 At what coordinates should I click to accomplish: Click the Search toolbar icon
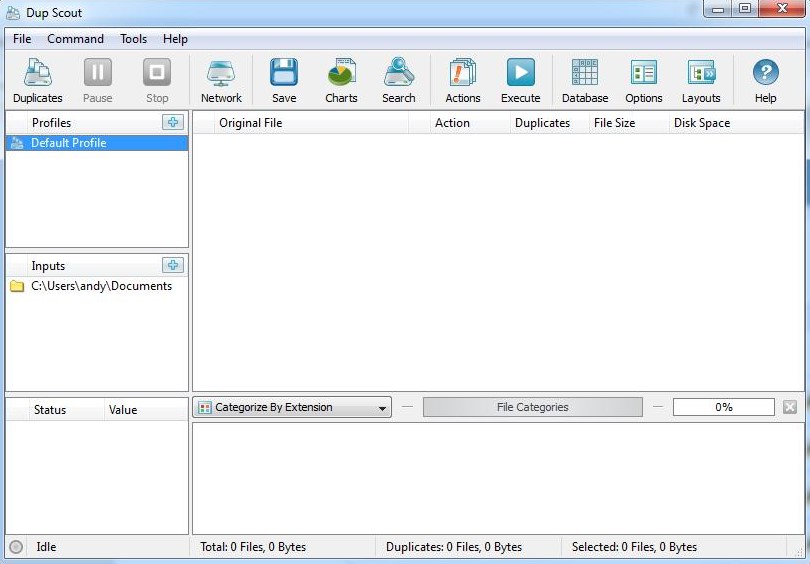398,80
